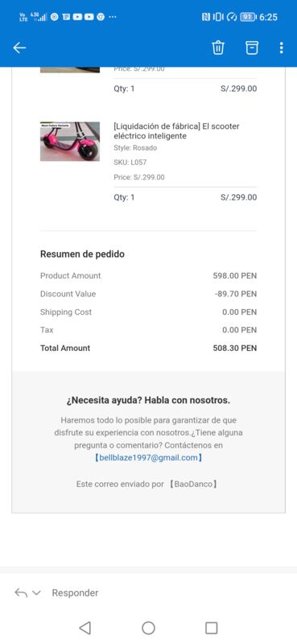Screen dimensions: 297x644
Task: Tap the Total Amount 508.30 PEN value
Action: 234,348
